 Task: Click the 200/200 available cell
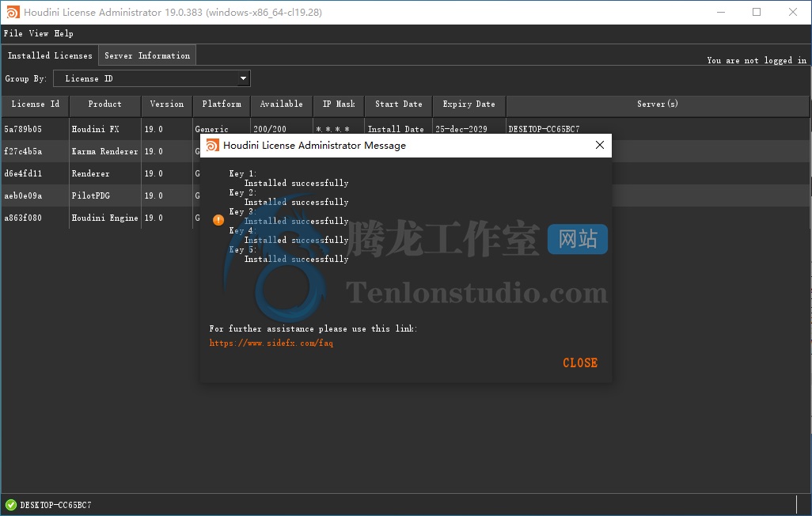[x=269, y=129]
